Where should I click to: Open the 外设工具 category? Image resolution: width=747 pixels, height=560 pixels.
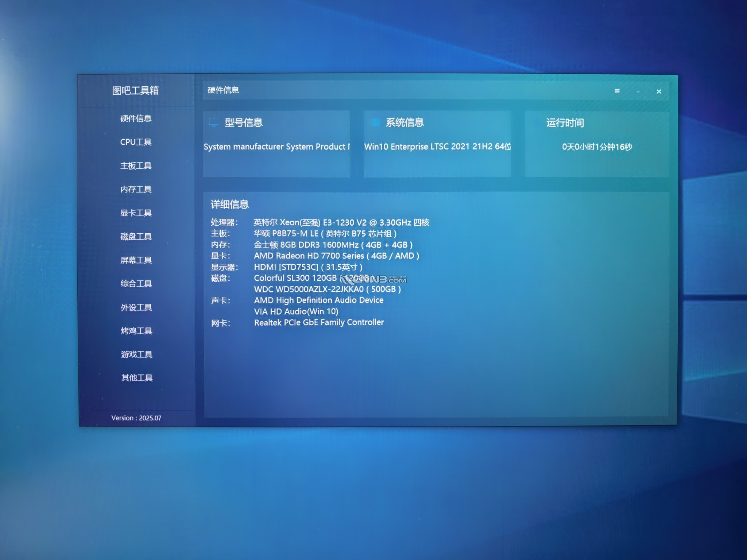click(136, 307)
